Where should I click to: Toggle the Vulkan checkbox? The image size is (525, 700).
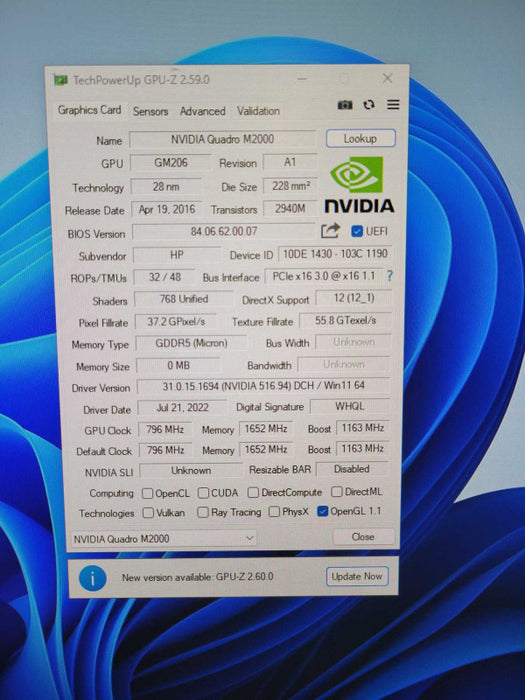tap(148, 513)
